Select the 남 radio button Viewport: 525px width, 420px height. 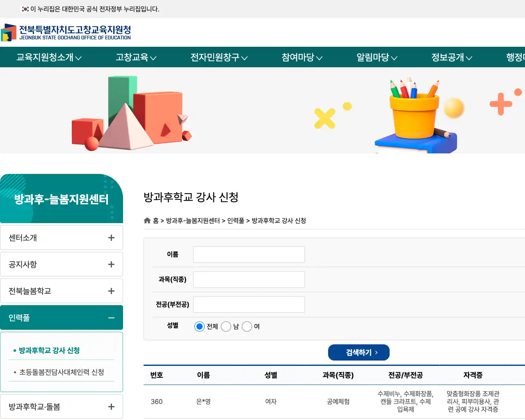[x=226, y=326]
